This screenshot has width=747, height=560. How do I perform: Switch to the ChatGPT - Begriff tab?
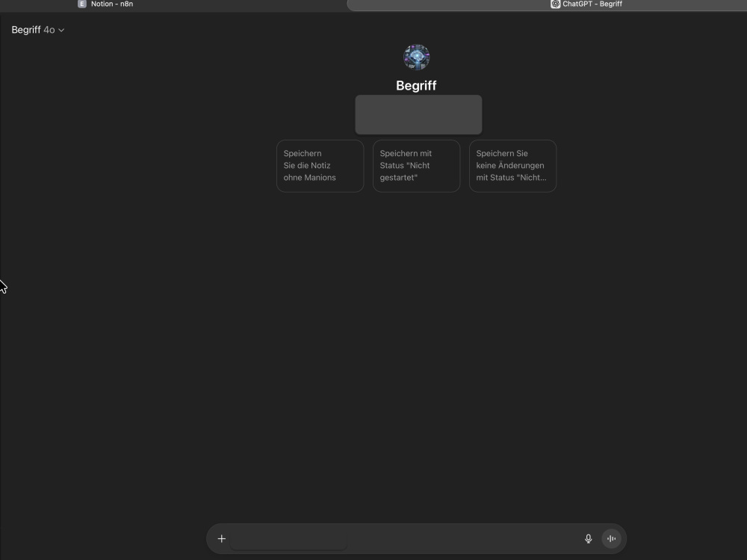click(586, 4)
